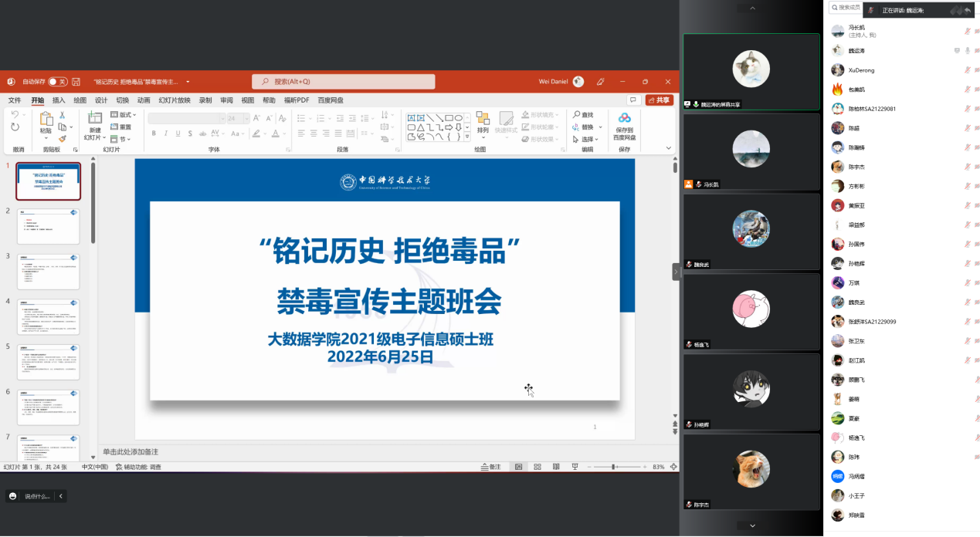The height and width of the screenshot is (537, 980).
Task: Select slide 3 thumbnail in slide panel
Action: tap(48, 271)
